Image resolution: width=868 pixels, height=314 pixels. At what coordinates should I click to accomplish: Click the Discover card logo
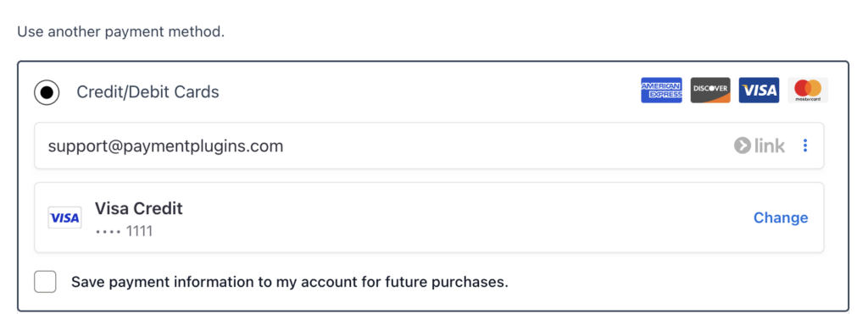click(710, 90)
